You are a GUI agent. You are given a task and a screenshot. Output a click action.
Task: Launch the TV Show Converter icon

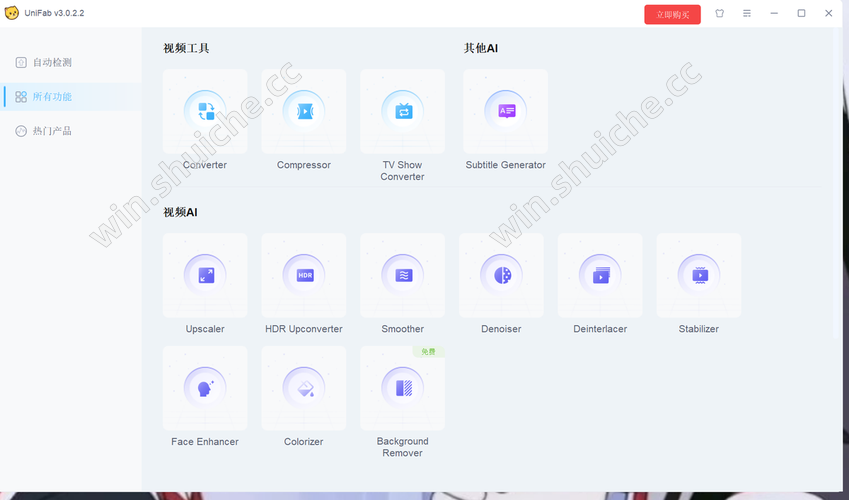point(402,112)
